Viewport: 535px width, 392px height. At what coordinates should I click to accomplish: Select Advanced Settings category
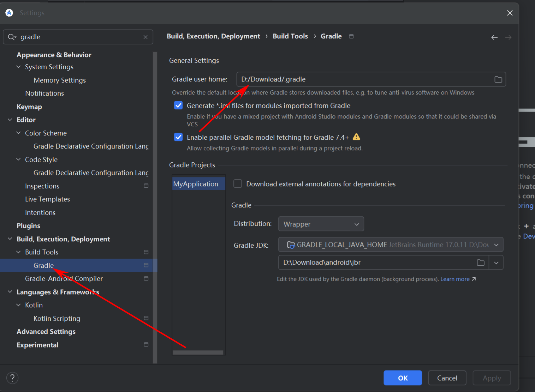tap(46, 331)
